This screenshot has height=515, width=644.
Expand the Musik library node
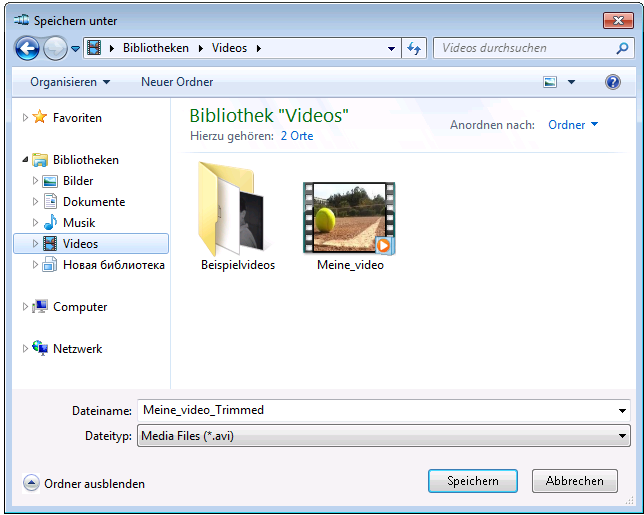click(35, 222)
